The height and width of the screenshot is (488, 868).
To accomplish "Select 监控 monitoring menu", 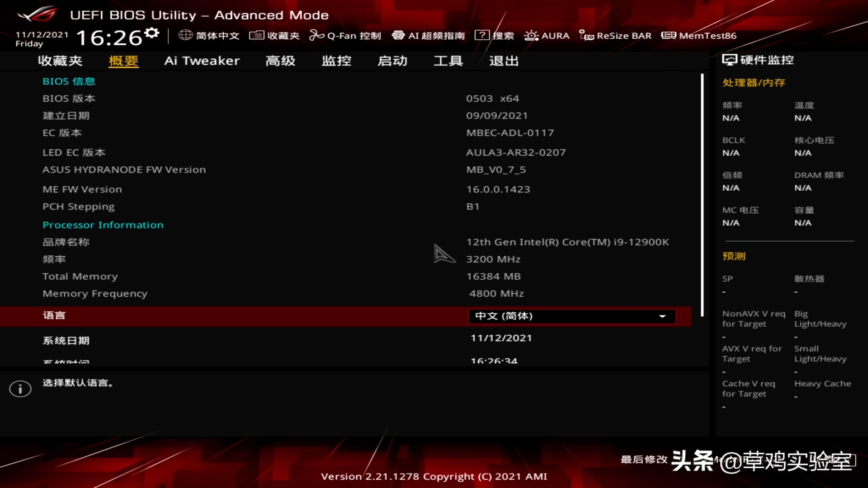I will pos(336,60).
